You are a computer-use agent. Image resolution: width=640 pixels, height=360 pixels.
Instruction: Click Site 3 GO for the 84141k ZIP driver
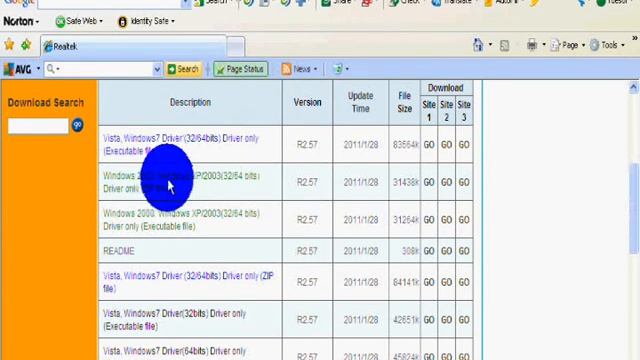pyautogui.click(x=464, y=282)
